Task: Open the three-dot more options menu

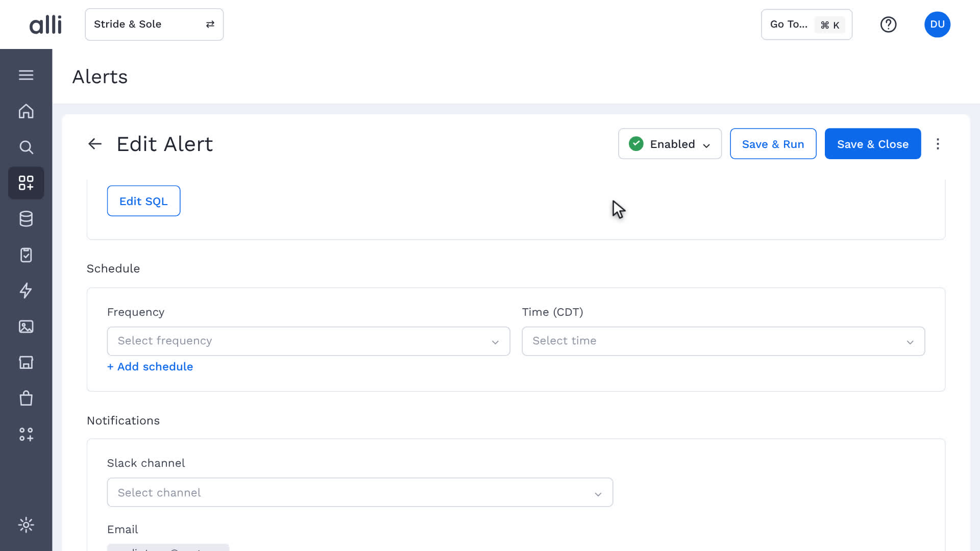Action: 938,144
